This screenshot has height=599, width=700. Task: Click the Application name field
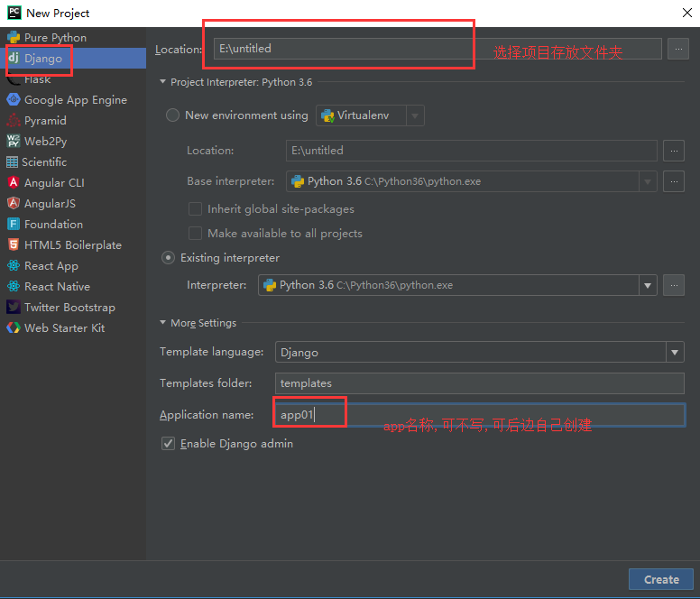click(x=480, y=415)
